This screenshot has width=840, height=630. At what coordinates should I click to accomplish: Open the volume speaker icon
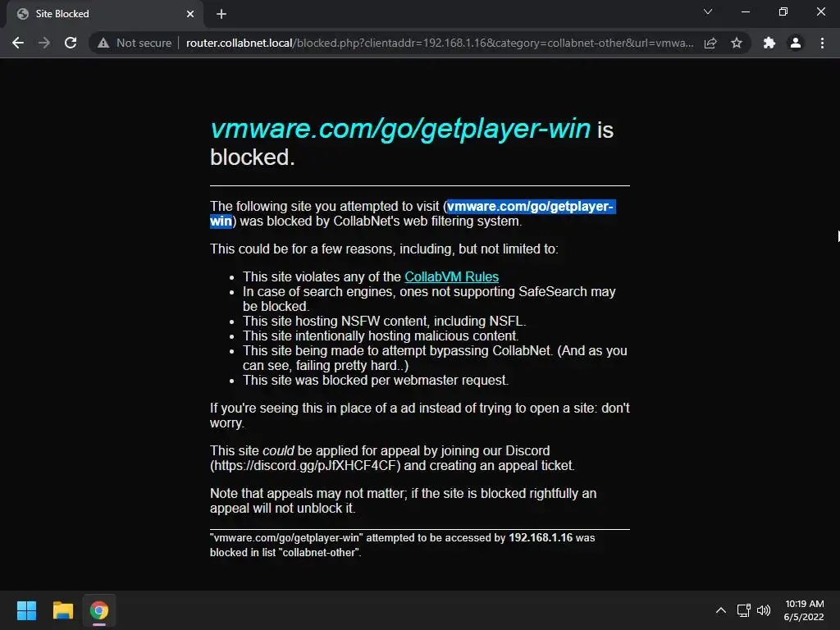coord(764,610)
